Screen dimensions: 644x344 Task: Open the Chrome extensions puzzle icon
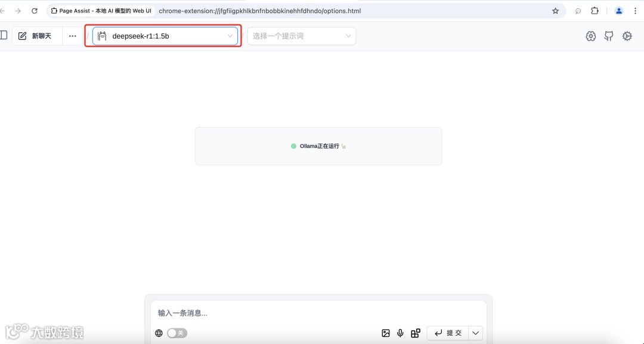pyautogui.click(x=595, y=11)
